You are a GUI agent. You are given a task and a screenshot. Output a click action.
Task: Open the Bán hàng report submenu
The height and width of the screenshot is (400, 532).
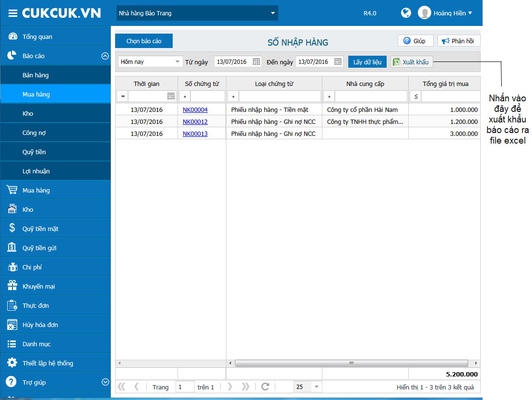click(x=56, y=75)
